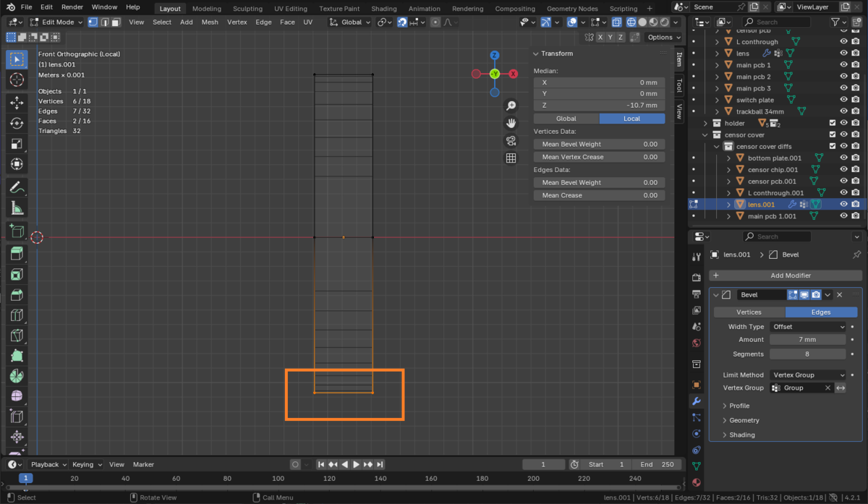The image size is (868, 504).
Task: Remove the Bevel modifier with X button
Action: click(840, 295)
